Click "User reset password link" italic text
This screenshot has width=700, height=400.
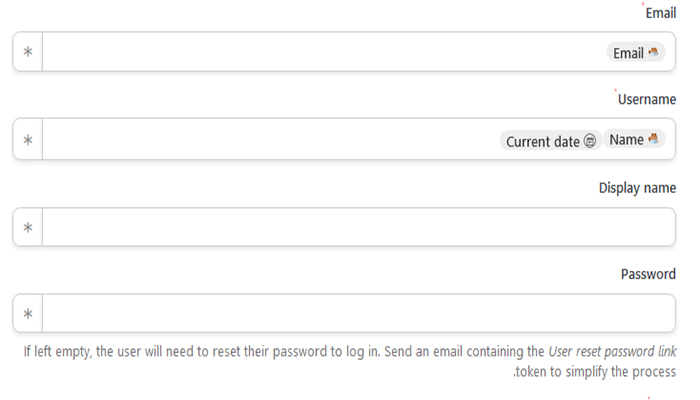(612, 352)
